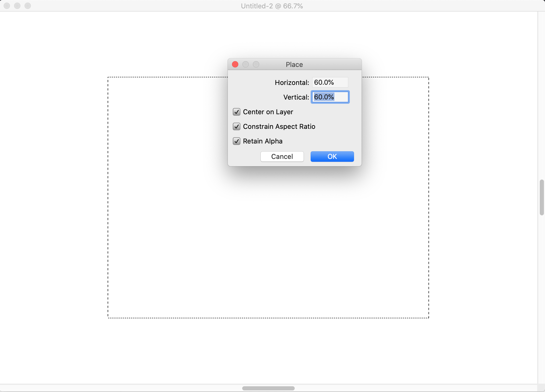545x392 pixels.
Task: Click the "Vertical:" label text
Action: [x=296, y=97]
